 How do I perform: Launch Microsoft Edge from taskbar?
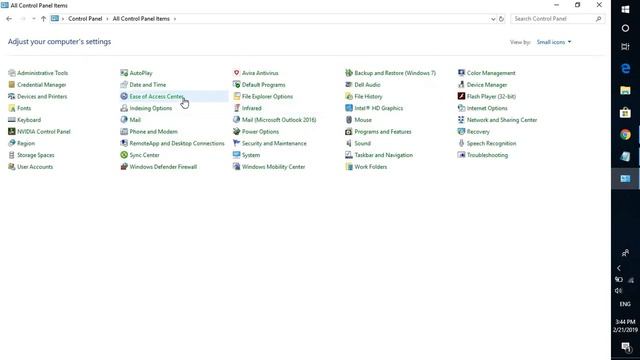[x=625, y=69]
